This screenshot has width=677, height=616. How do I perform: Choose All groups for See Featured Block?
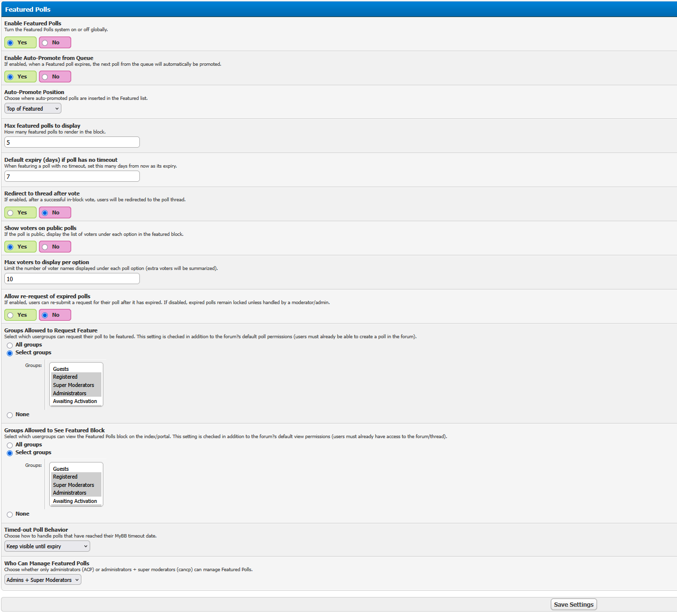click(x=10, y=445)
